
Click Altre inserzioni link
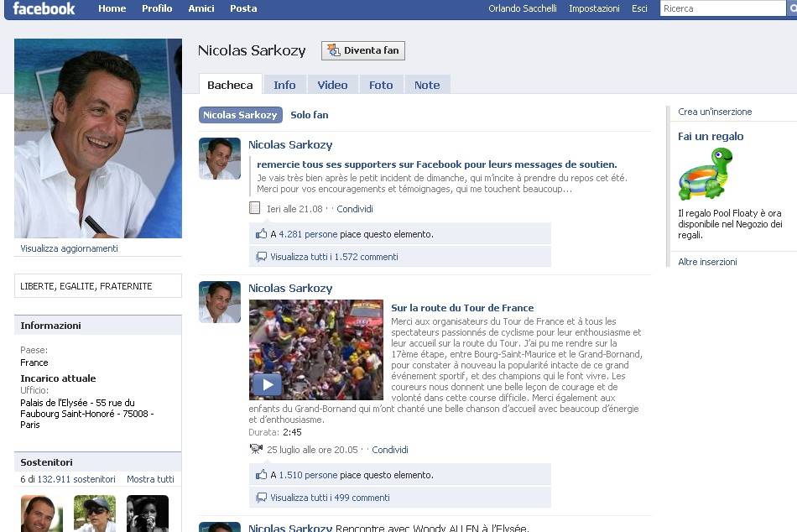(707, 262)
